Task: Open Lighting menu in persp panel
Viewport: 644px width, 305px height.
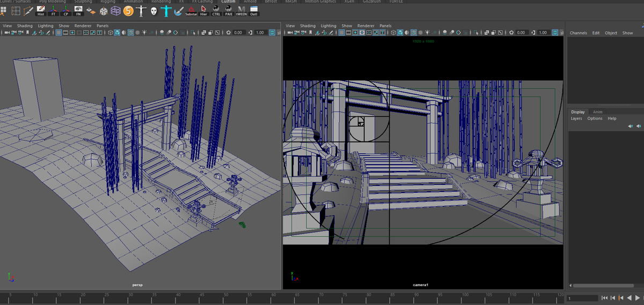Action: [46, 26]
